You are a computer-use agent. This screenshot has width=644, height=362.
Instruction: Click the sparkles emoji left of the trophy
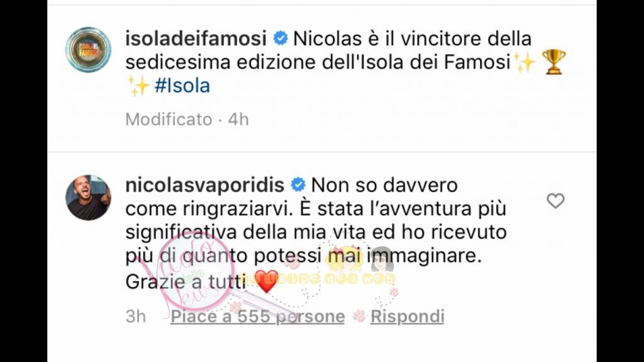[x=525, y=62]
